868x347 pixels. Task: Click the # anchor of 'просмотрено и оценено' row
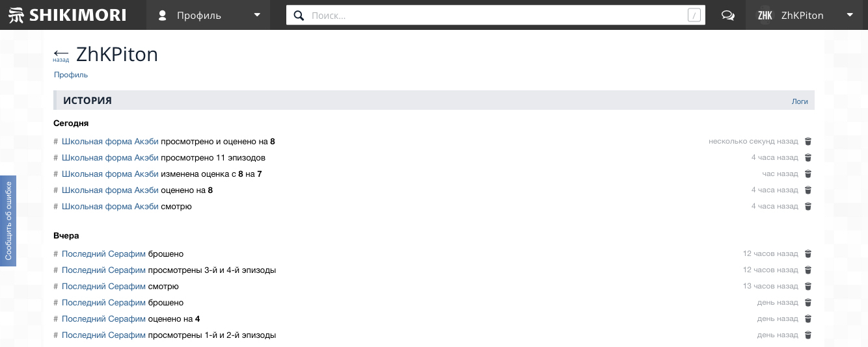[x=56, y=141]
